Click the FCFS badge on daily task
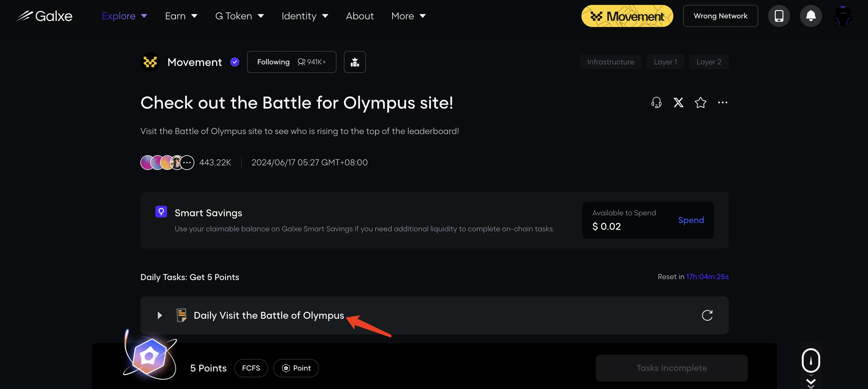The image size is (868, 389). (251, 368)
